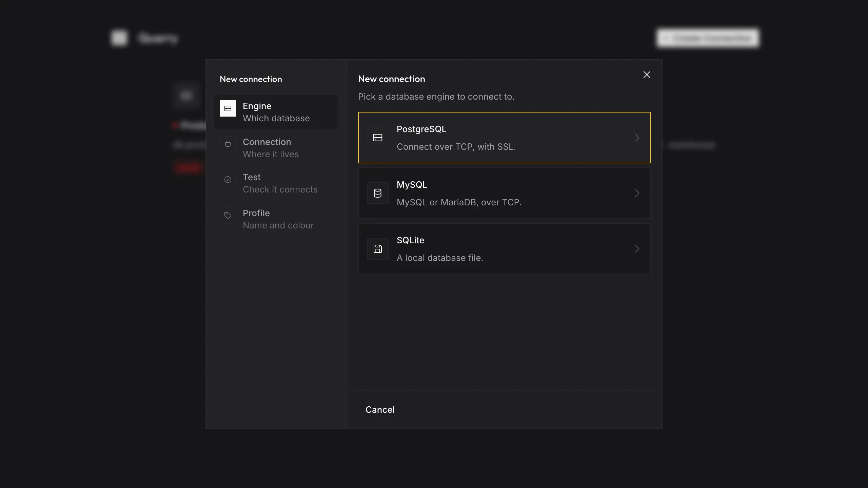The image size is (868, 488).
Task: Close the New connection dialog with X
Action: pyautogui.click(x=647, y=75)
